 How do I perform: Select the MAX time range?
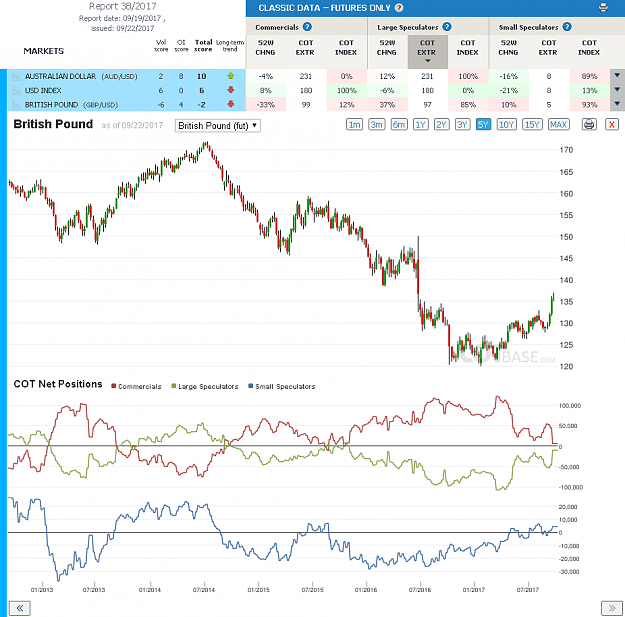pyautogui.click(x=558, y=124)
